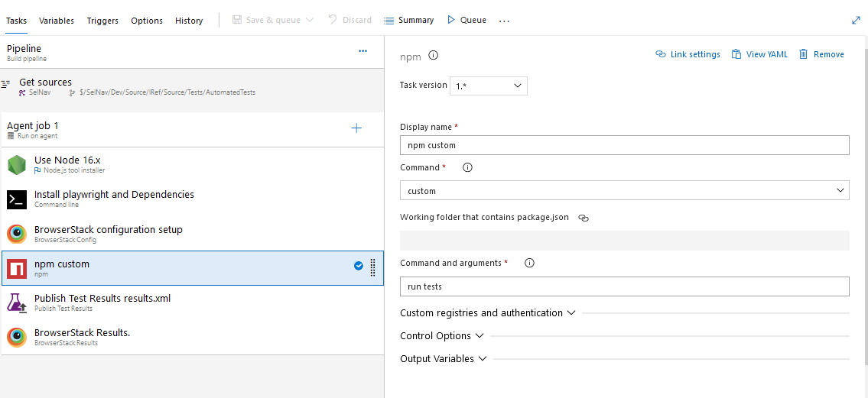The image size is (868, 398).
Task: Expand Custom registries and authentication section
Action: click(488, 313)
